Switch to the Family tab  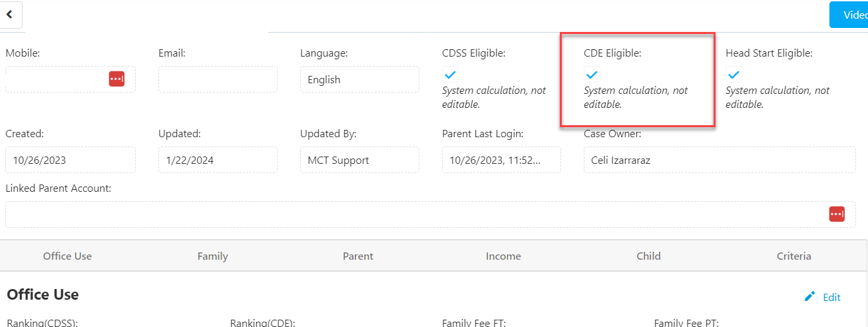213,256
